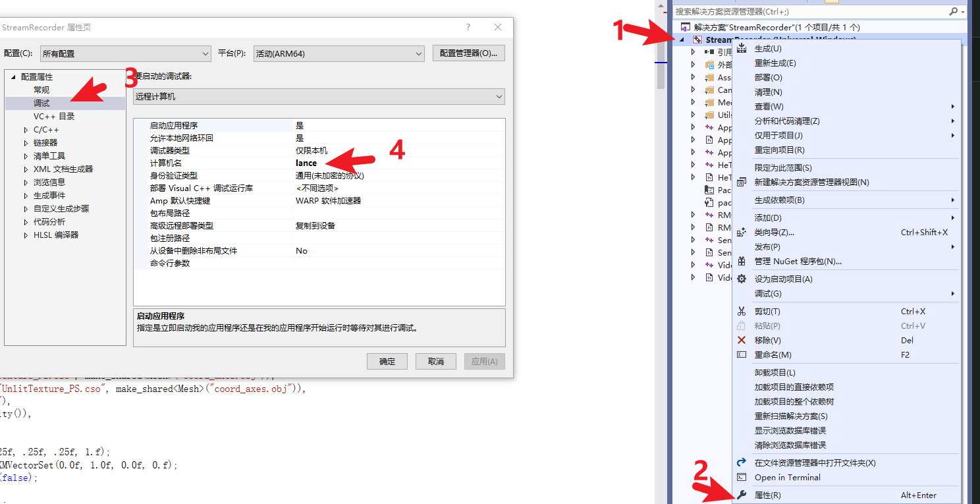
Task: Click the wrench icon beside 属性(R)
Action: pos(741,495)
